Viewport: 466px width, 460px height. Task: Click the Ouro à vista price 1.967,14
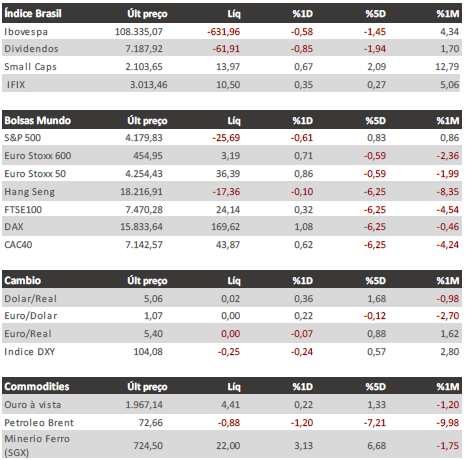(144, 405)
